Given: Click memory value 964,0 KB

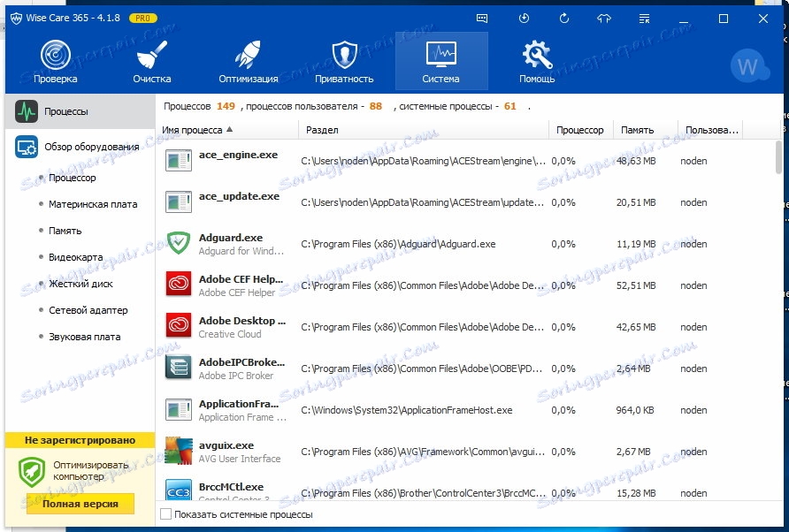Looking at the screenshot, I should click(635, 410).
